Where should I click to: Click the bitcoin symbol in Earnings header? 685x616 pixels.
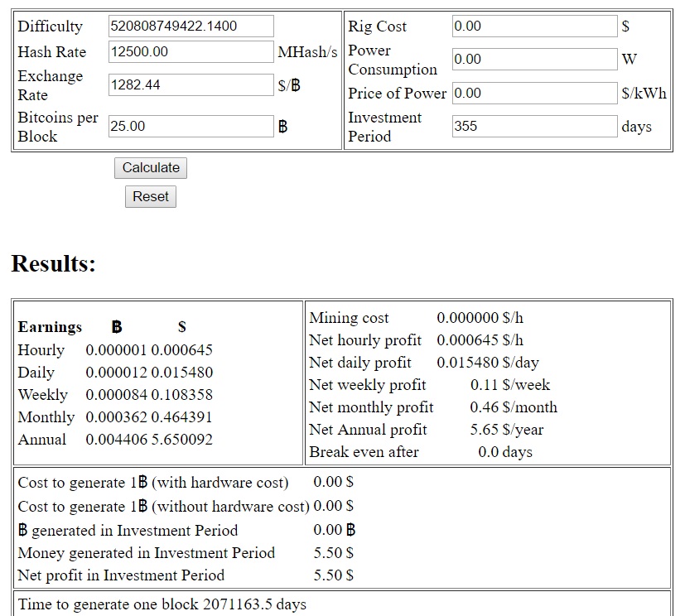pyautogui.click(x=117, y=327)
